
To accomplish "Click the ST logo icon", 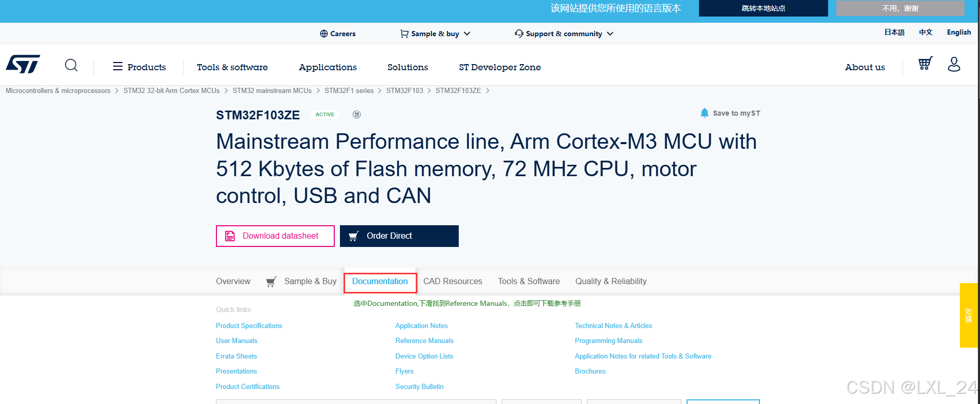I will pos(23,65).
